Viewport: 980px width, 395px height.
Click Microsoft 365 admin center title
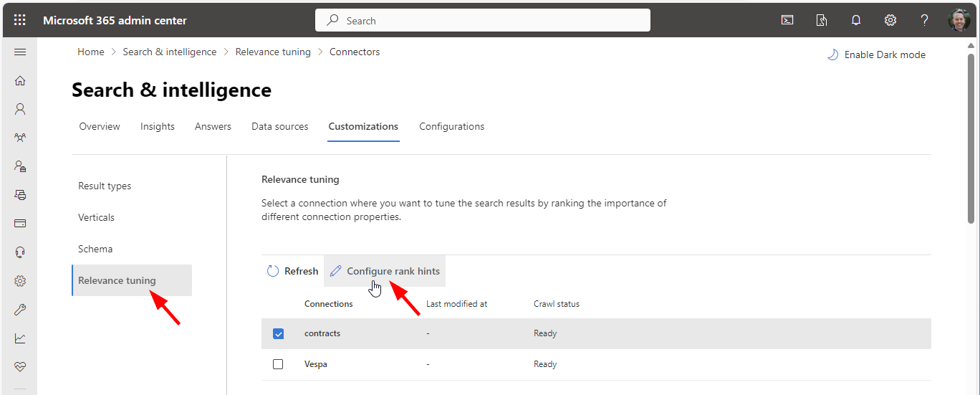coord(115,20)
